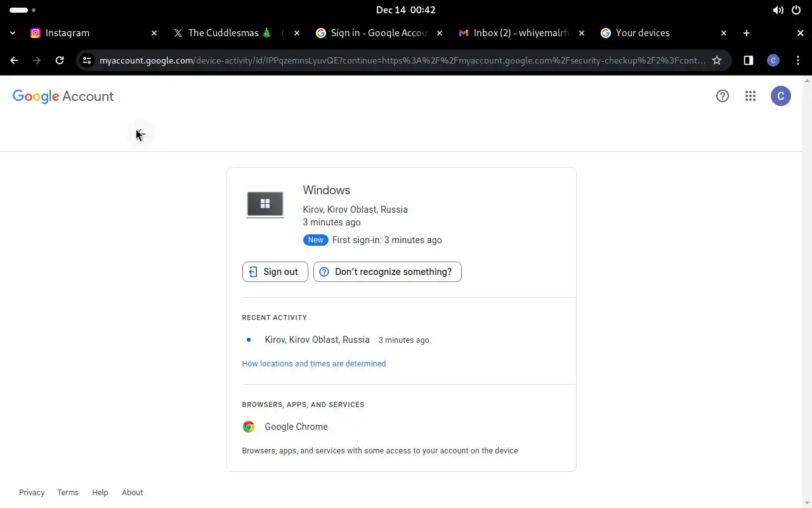Close the Inbox Gmail tab
The height and width of the screenshot is (508, 812).
[x=582, y=33]
